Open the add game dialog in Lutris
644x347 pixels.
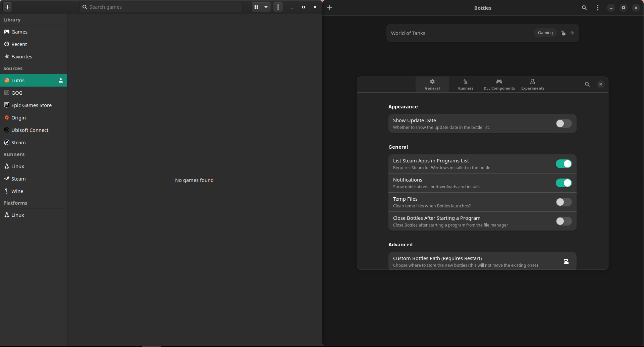point(7,7)
